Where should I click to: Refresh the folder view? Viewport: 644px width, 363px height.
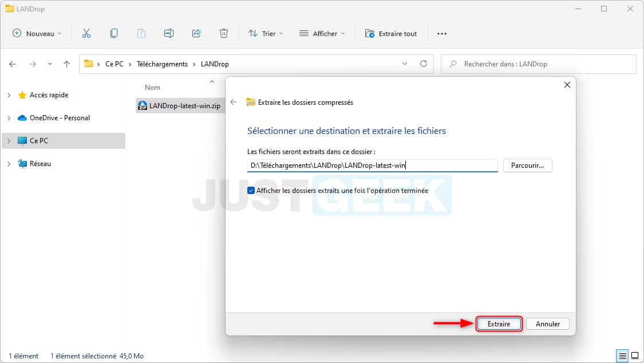(424, 64)
